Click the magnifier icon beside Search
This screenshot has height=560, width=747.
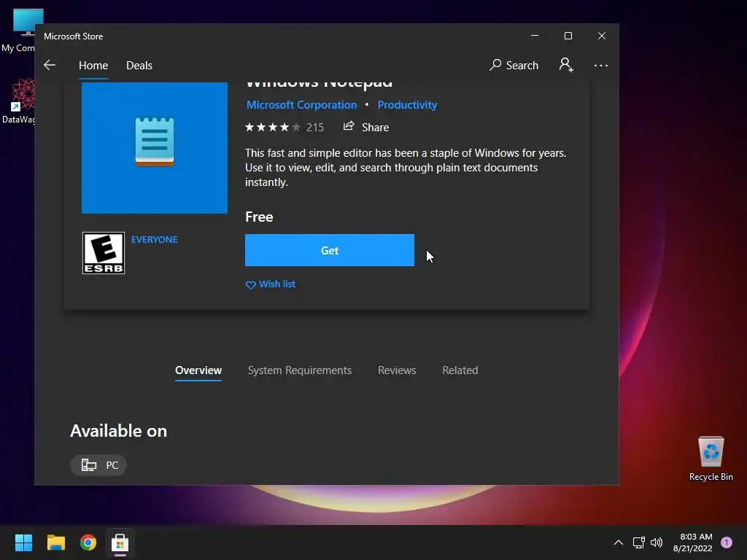(495, 65)
